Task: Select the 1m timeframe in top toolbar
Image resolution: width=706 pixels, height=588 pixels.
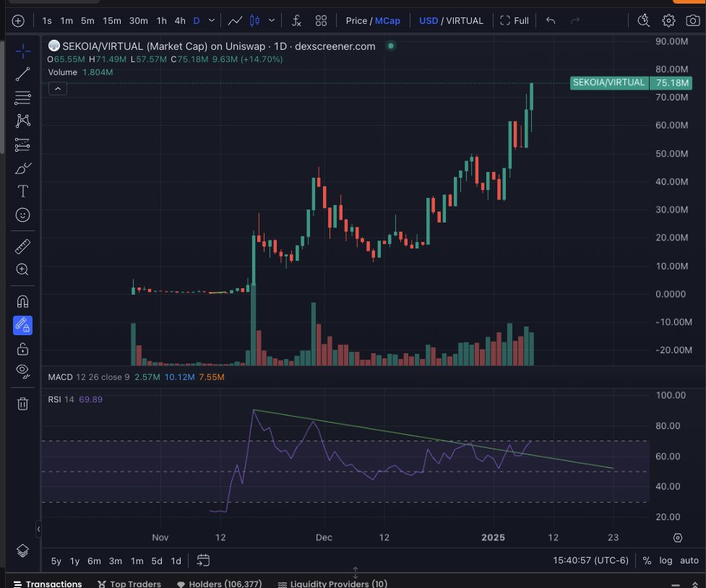Action: [66, 21]
